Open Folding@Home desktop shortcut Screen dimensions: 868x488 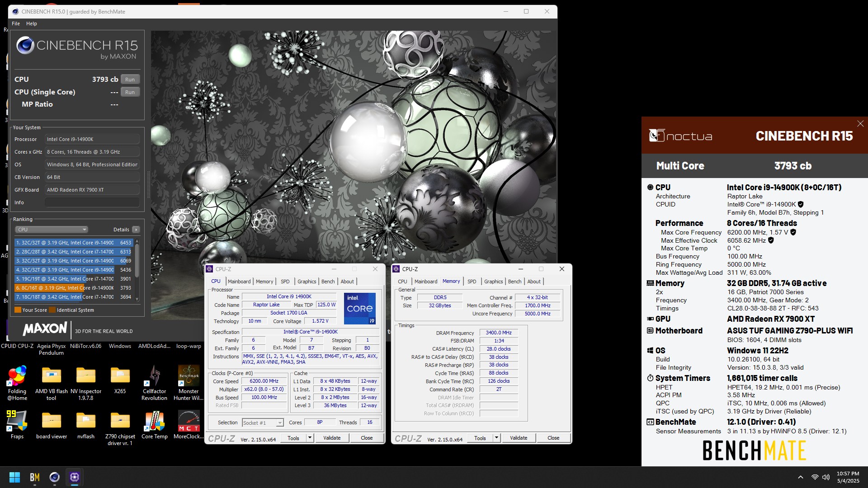[17, 383]
